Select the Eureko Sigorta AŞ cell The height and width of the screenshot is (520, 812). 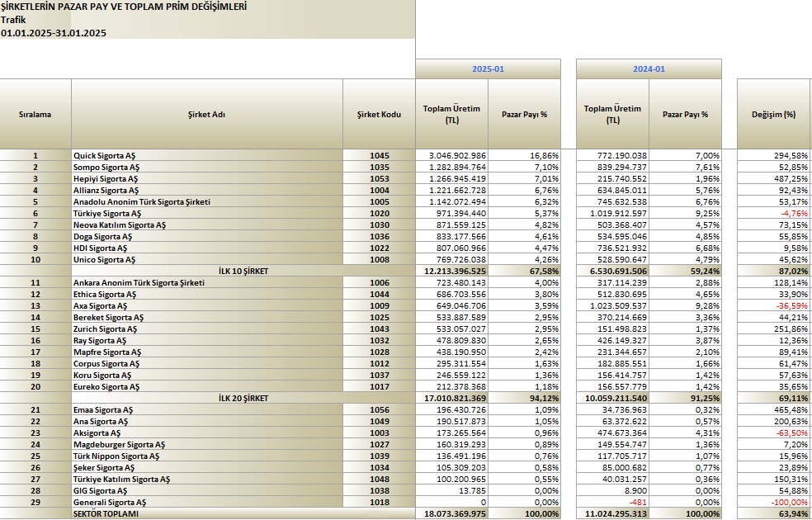click(x=207, y=387)
